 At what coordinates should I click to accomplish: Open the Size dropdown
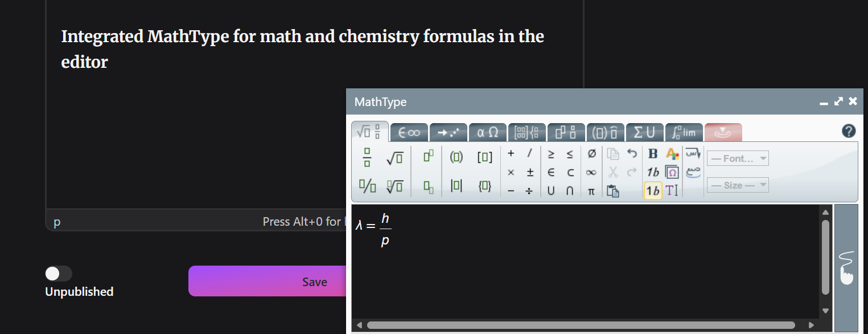pyautogui.click(x=738, y=185)
